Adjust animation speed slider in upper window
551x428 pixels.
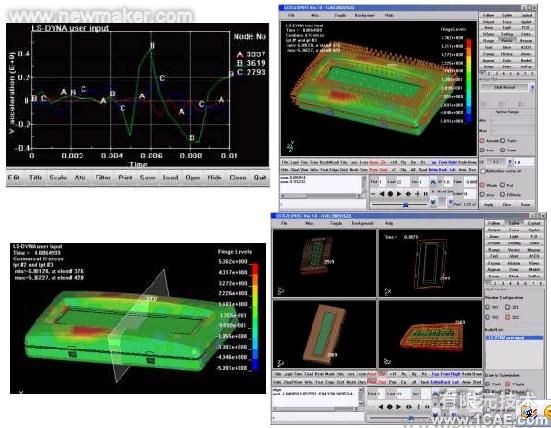tap(406, 205)
